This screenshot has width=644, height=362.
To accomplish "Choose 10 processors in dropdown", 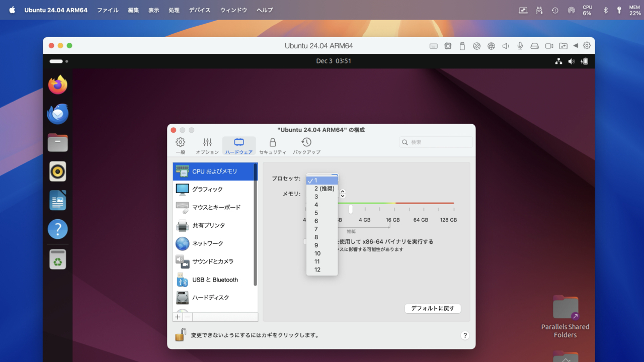I will click(322, 253).
